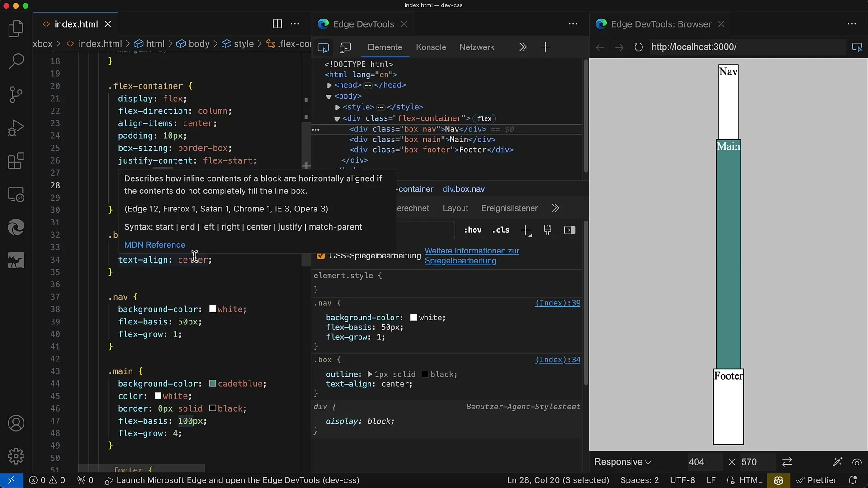The width and height of the screenshot is (868, 488).
Task: Go forward in the DevTools Browser
Action: pos(619,47)
